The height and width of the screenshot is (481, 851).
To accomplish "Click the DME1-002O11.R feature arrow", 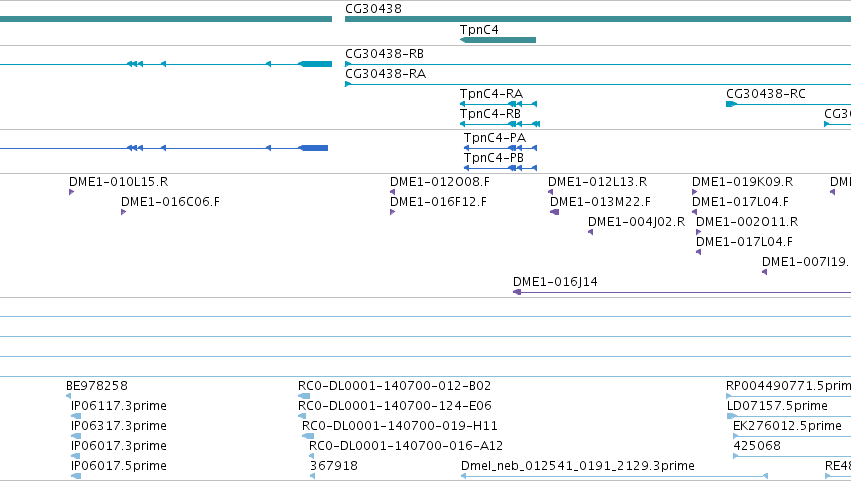I will click(698, 232).
